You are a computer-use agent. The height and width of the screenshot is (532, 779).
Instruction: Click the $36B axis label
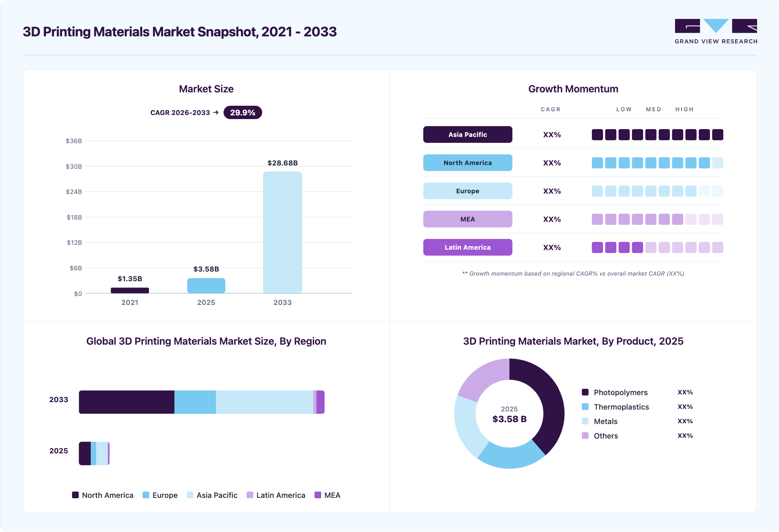click(x=74, y=141)
